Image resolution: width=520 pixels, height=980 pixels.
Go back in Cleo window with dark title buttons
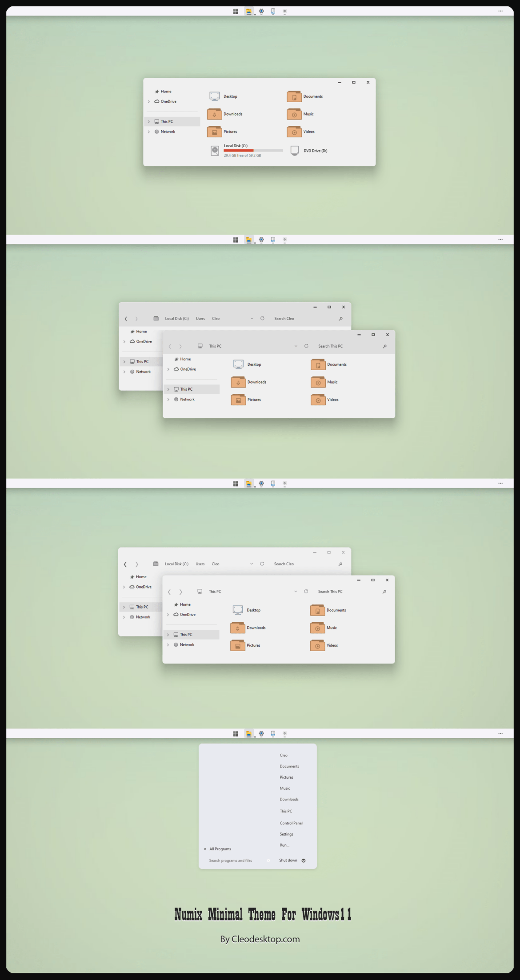[126, 319]
